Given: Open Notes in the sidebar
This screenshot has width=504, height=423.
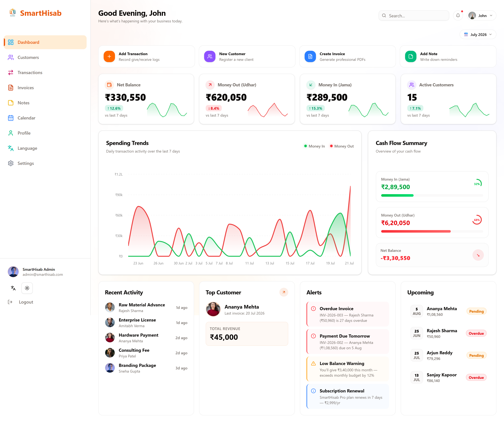Looking at the screenshot, I should pos(45,103).
